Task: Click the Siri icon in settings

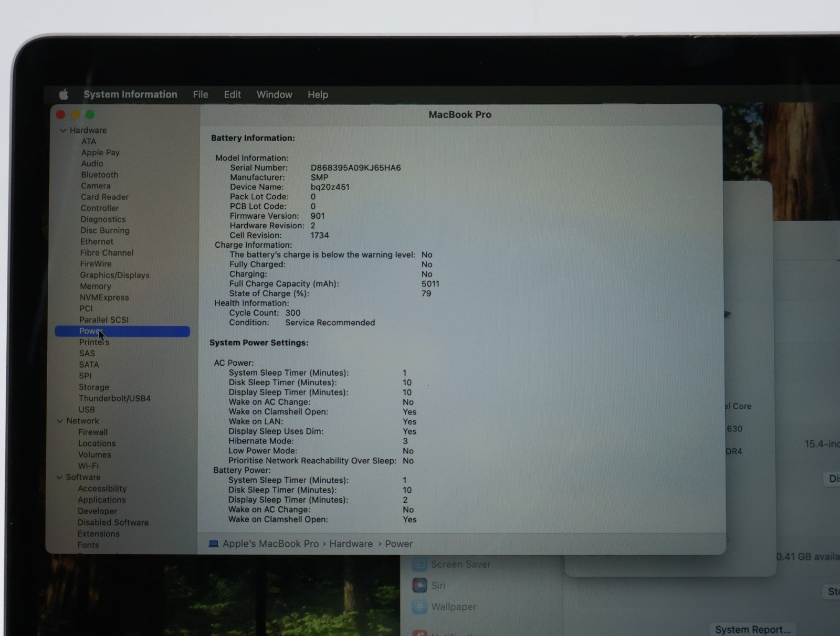Action: click(x=419, y=585)
